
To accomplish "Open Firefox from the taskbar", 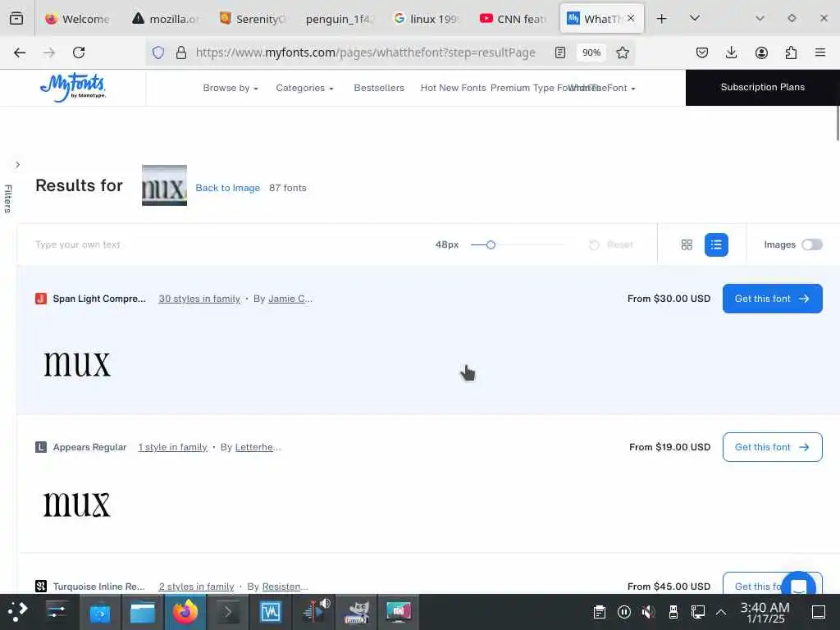I will [x=185, y=612].
